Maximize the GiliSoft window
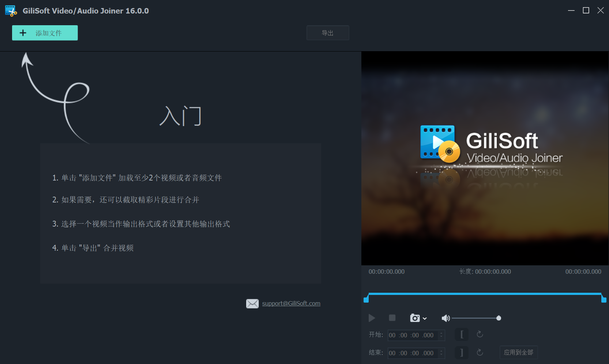 point(586,11)
